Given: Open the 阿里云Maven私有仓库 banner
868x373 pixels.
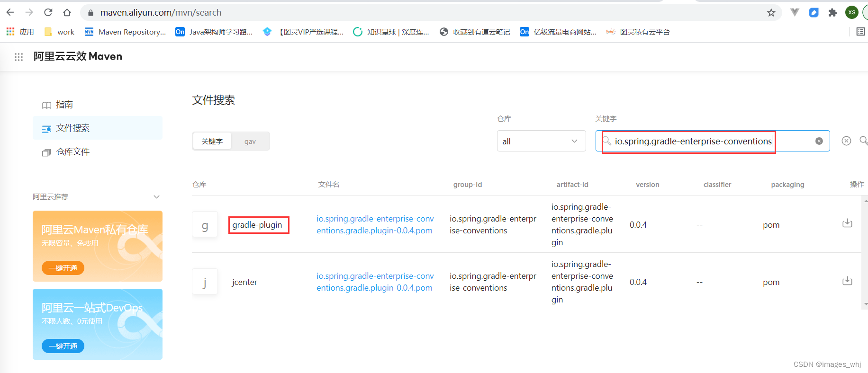Looking at the screenshot, I should [98, 246].
